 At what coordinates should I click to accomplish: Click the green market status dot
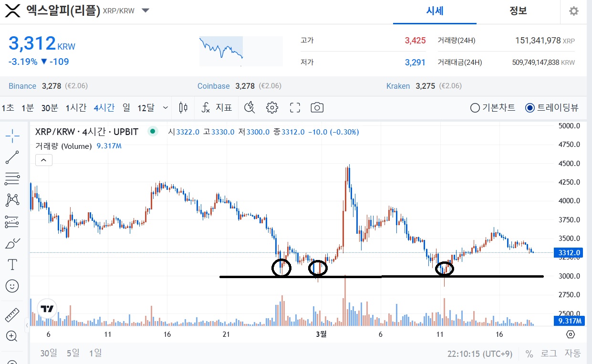[153, 131]
